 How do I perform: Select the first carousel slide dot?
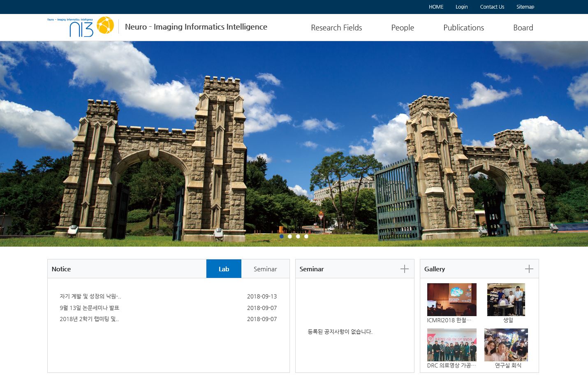tap(282, 236)
